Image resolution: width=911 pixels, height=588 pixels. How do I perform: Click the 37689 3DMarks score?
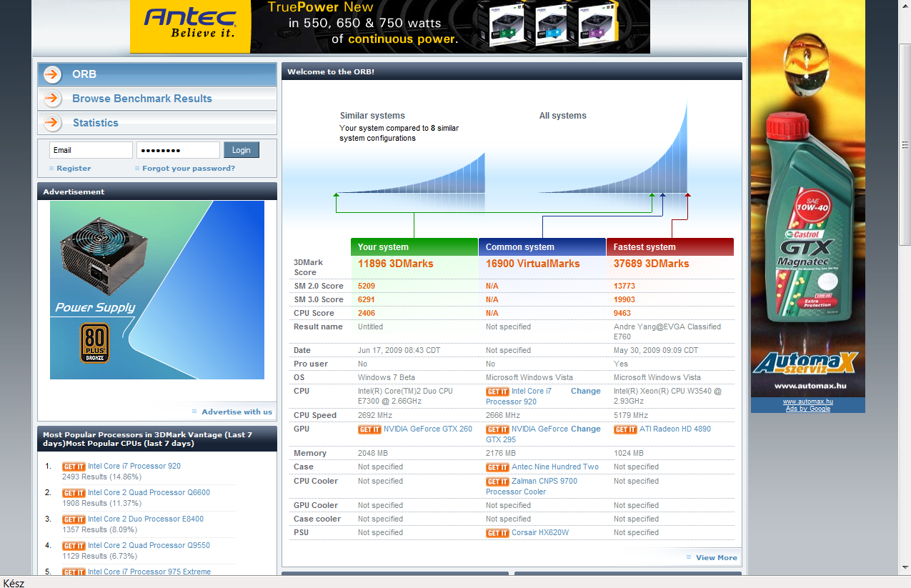652,264
